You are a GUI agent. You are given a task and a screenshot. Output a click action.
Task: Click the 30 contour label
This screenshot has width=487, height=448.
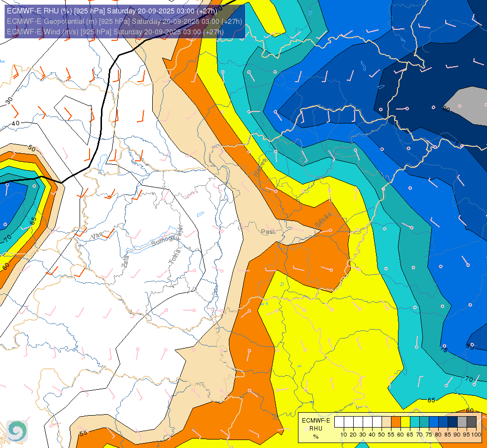coord(9,101)
